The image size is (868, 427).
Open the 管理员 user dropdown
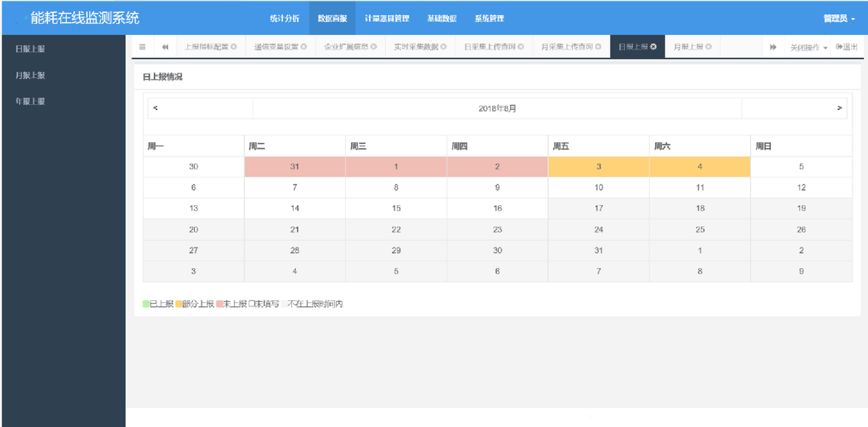click(839, 18)
